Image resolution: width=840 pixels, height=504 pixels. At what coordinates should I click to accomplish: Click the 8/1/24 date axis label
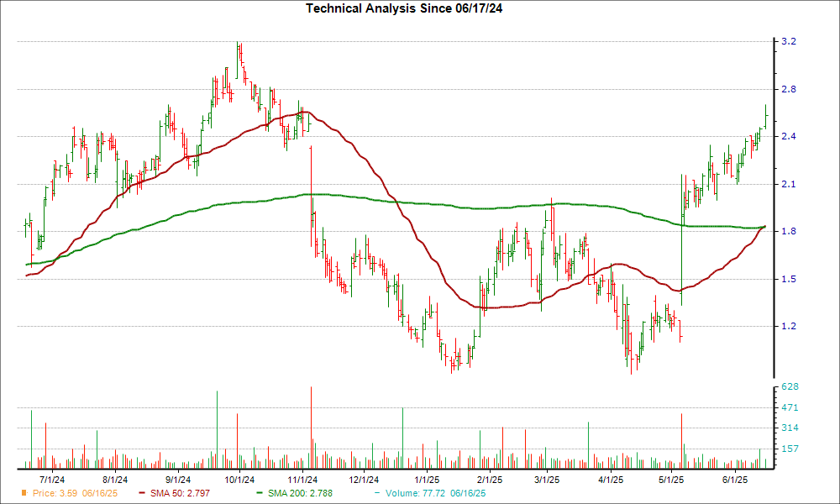(x=114, y=480)
